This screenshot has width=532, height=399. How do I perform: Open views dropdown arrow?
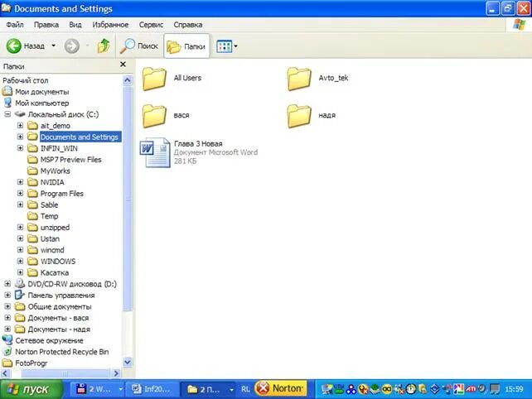click(236, 46)
